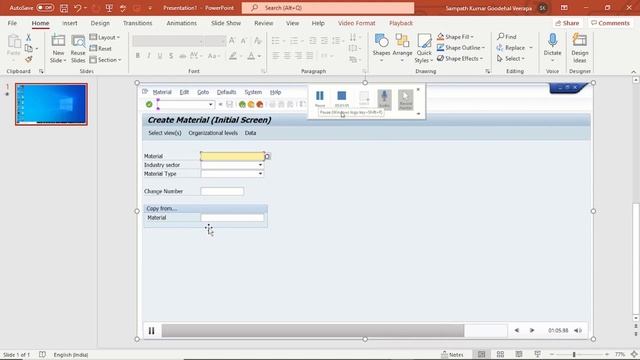Viewport: 640px width, 360px height.
Task: Close the recording control dock
Action: [418, 89]
